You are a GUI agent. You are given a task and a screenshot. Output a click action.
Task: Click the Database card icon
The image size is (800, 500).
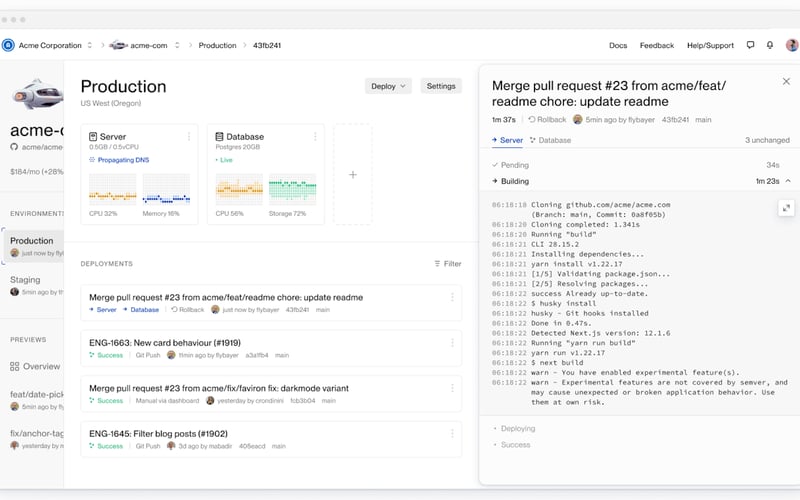[219, 137]
